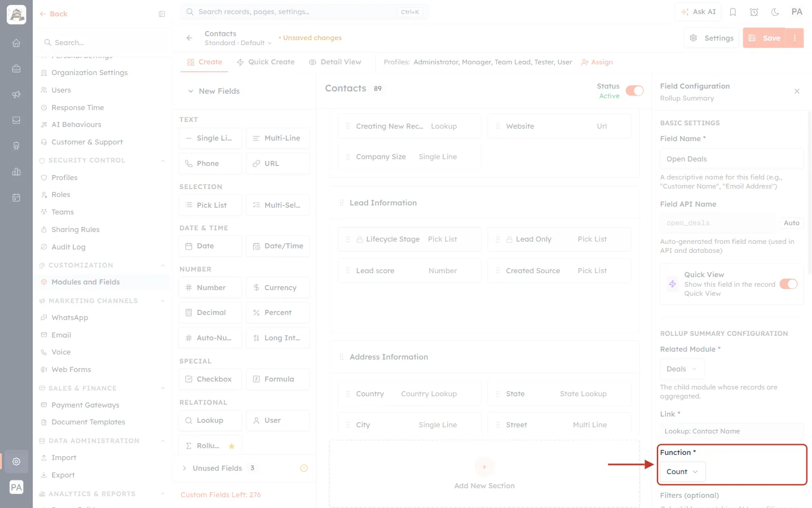The height and width of the screenshot is (508, 812).
Task: Click the bookmark icon in top bar
Action: pyautogui.click(x=733, y=12)
